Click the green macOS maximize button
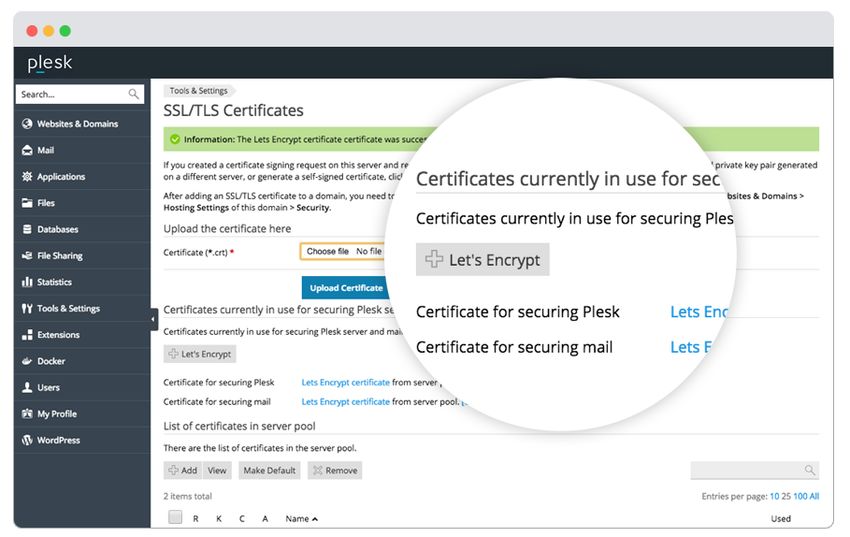 (x=65, y=31)
